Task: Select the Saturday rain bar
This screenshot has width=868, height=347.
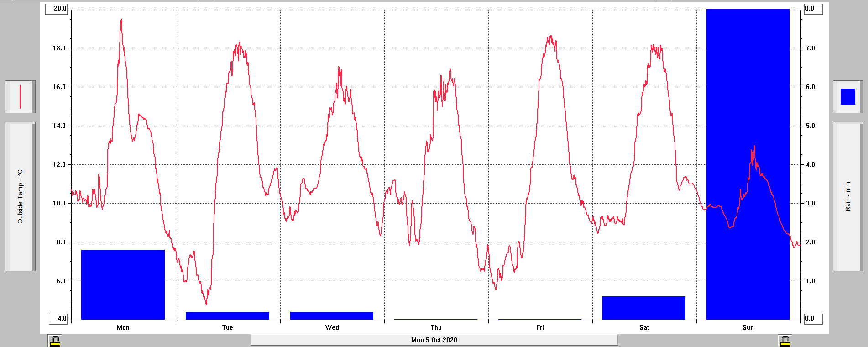Action: point(643,308)
